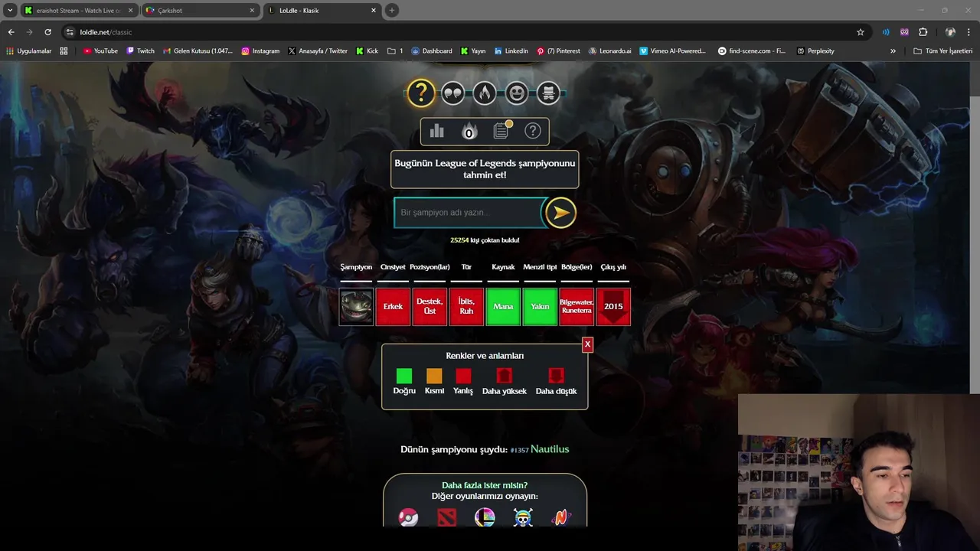Open the Pinterest bookmark
The image size is (980, 551).
pyautogui.click(x=558, y=51)
